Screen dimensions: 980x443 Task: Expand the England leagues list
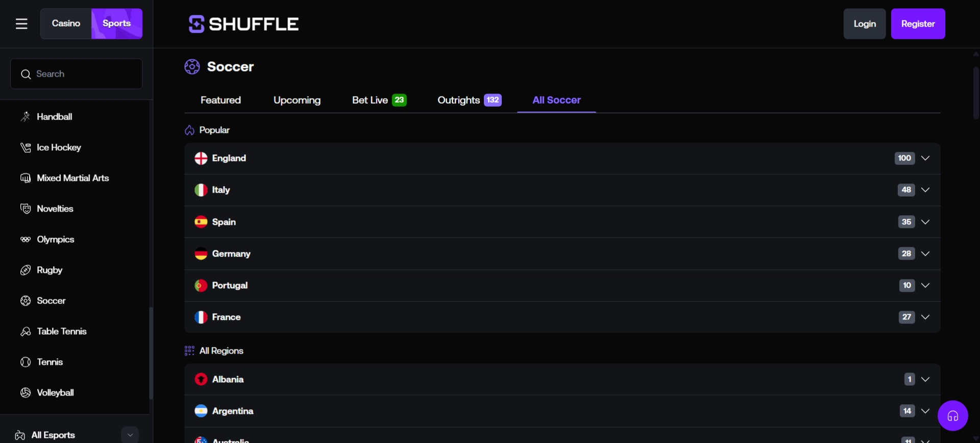[x=925, y=158]
